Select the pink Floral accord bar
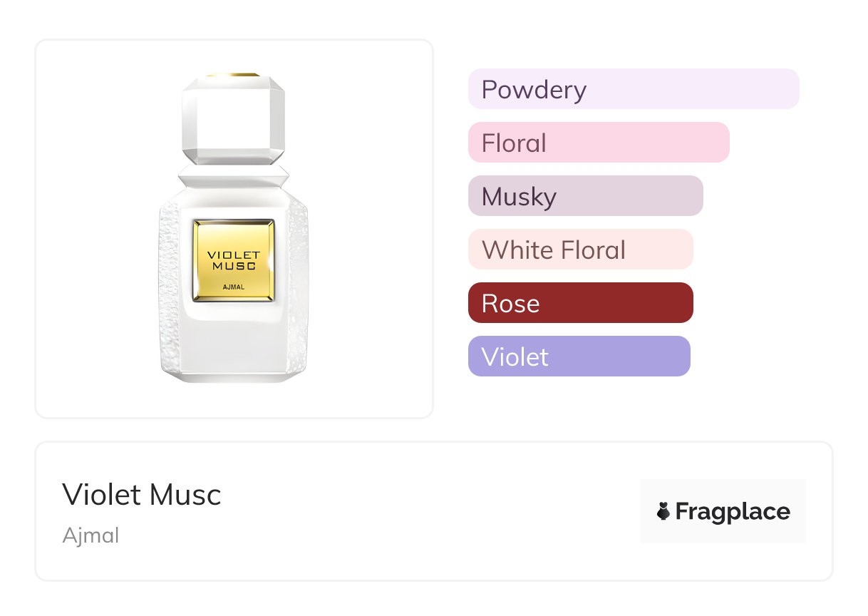 pos(598,143)
